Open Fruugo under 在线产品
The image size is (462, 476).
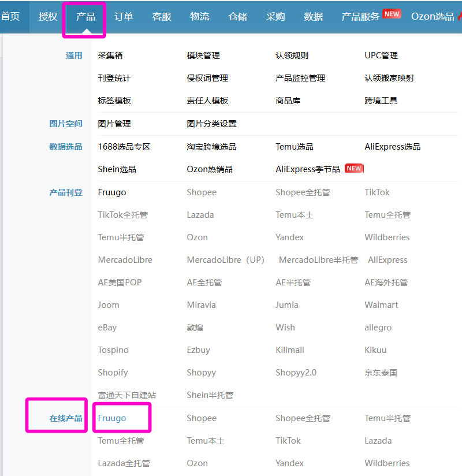click(112, 418)
